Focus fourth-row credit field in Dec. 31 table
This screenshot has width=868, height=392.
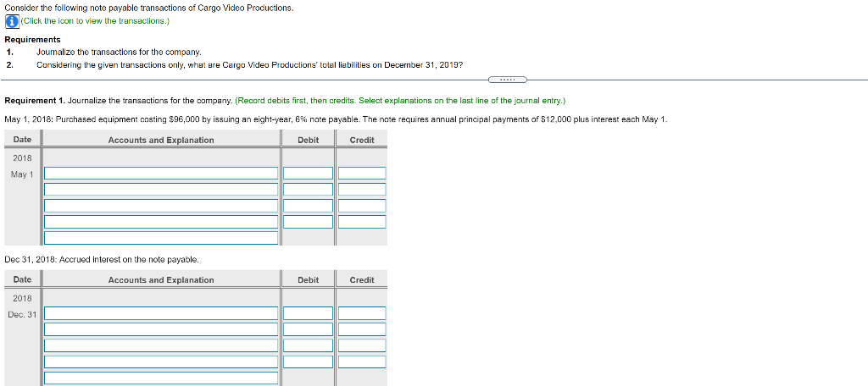[362, 362]
